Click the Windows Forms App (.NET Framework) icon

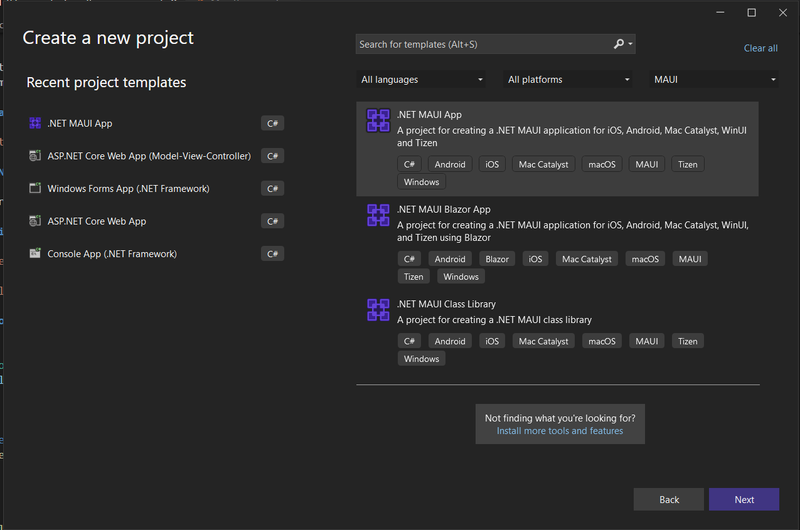35,189
